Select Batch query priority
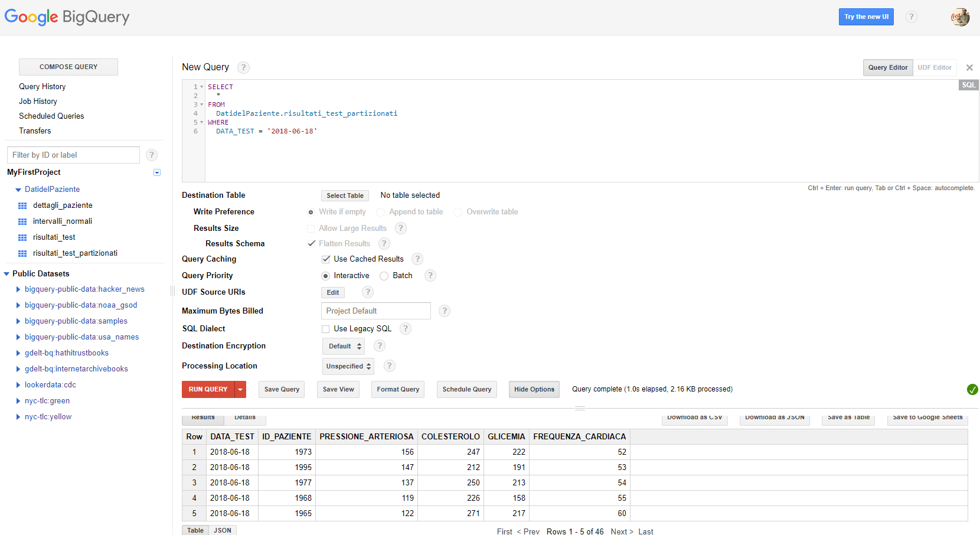 (384, 276)
